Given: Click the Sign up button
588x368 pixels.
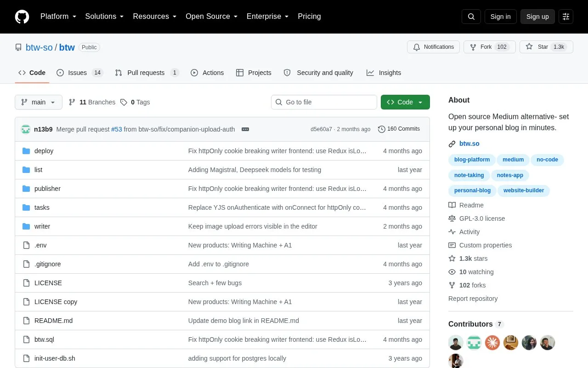Looking at the screenshot, I should pos(537,17).
